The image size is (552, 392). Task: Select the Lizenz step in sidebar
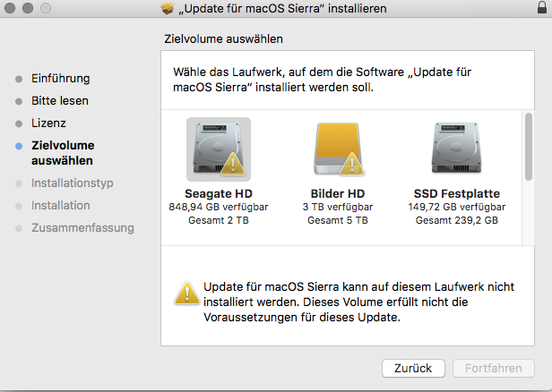tap(48, 123)
